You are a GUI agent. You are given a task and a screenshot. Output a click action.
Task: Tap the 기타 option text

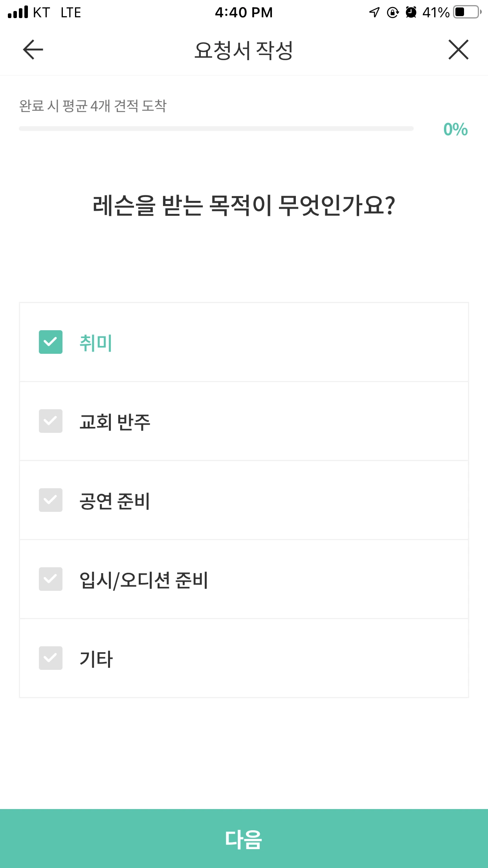[x=96, y=659]
